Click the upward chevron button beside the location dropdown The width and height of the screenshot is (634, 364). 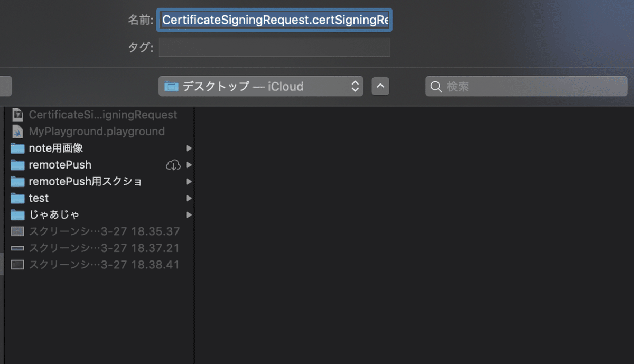[x=380, y=86]
